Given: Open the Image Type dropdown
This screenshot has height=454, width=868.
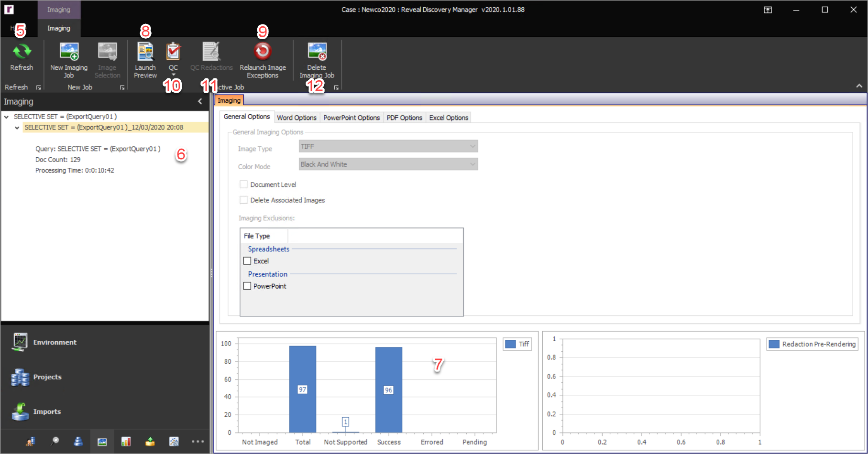Looking at the screenshot, I should (x=388, y=146).
